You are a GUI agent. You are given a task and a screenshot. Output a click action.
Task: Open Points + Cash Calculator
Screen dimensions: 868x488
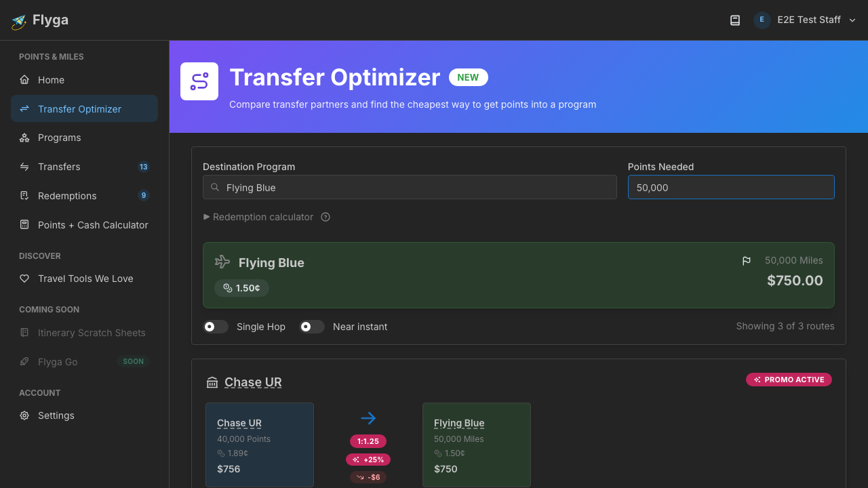pos(84,225)
